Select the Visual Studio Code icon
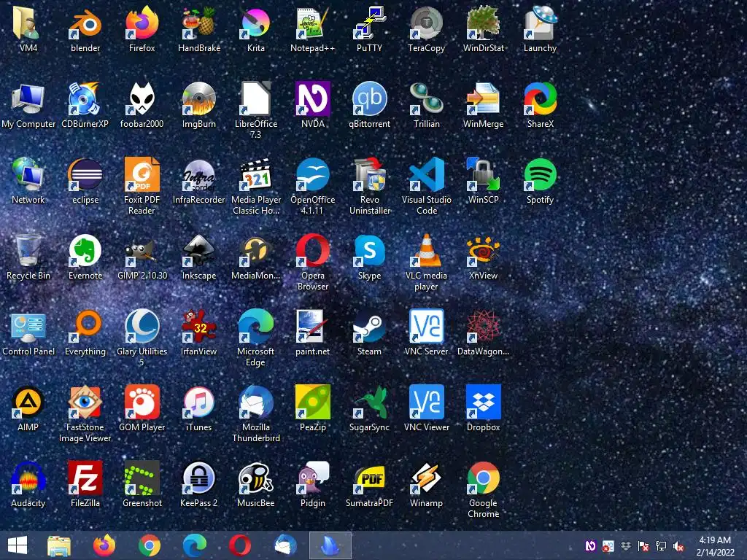The height and width of the screenshot is (560, 747). 426,175
